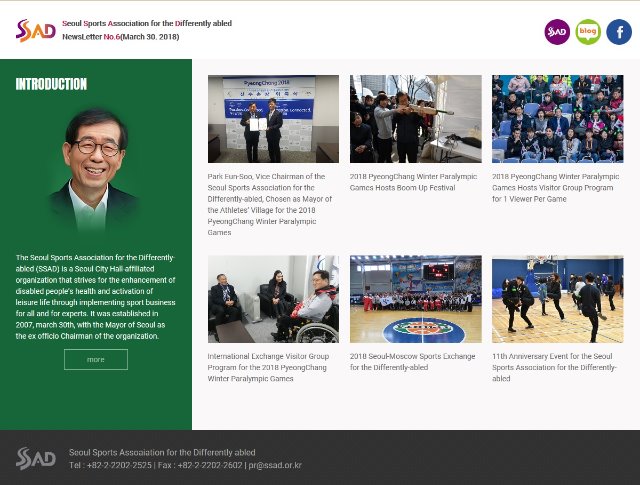This screenshot has height=485, width=640.
Task: Read International Exchange Visitor Group article title
Action: tap(268, 367)
